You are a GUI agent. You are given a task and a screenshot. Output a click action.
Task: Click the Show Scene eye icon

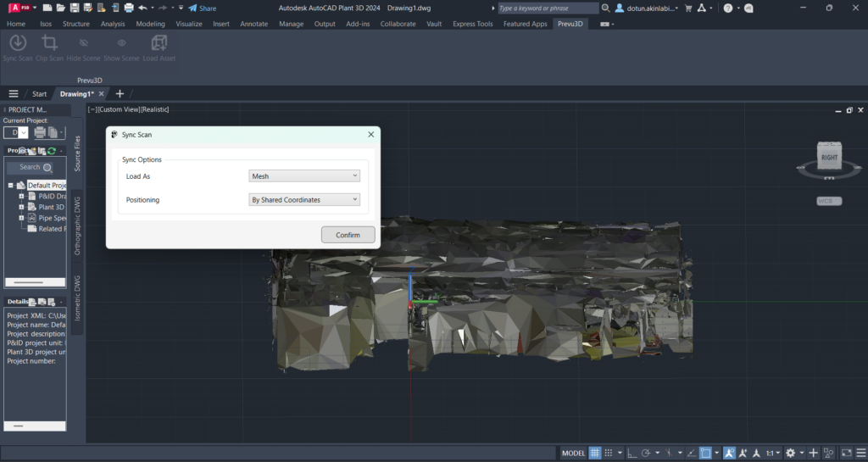point(121,43)
